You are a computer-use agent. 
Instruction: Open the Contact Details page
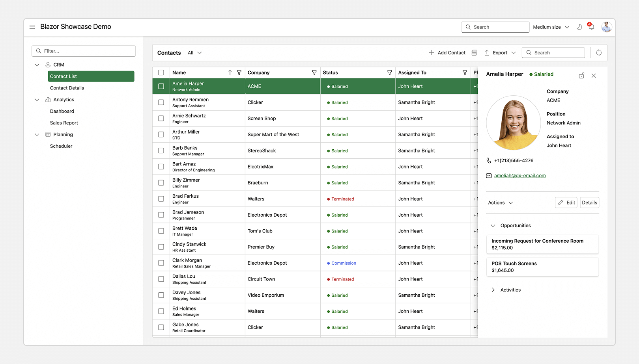[x=67, y=88]
